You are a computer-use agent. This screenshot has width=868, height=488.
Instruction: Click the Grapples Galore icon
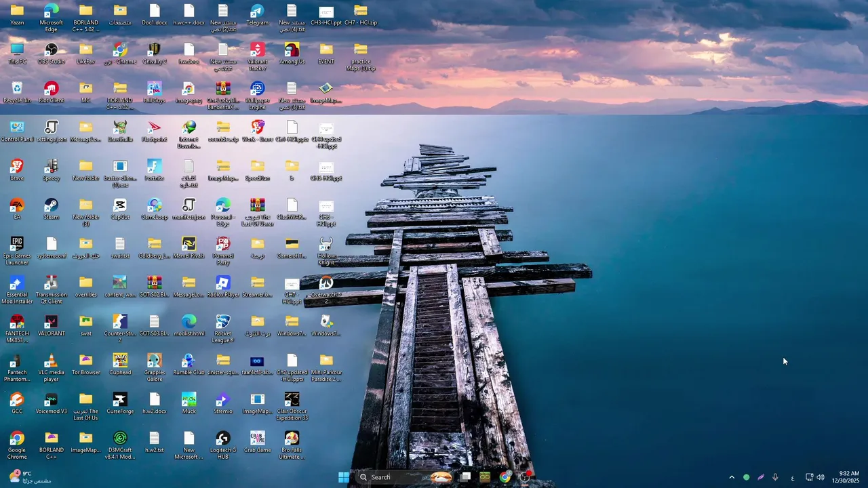154,367
